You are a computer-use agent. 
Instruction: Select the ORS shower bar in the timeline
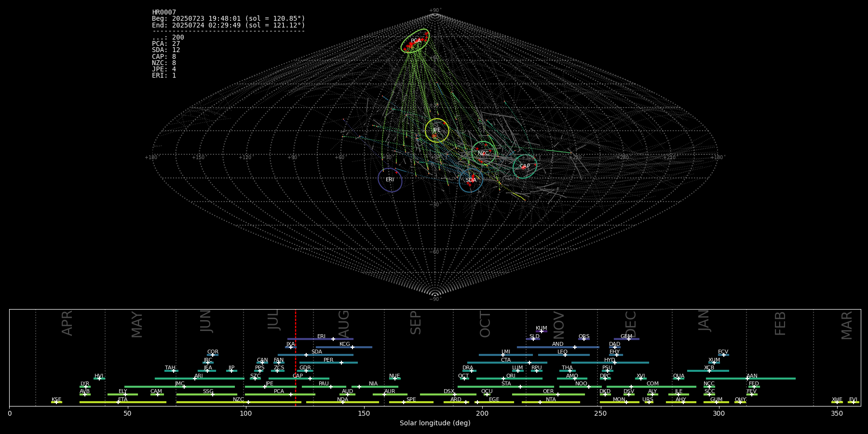584,339
